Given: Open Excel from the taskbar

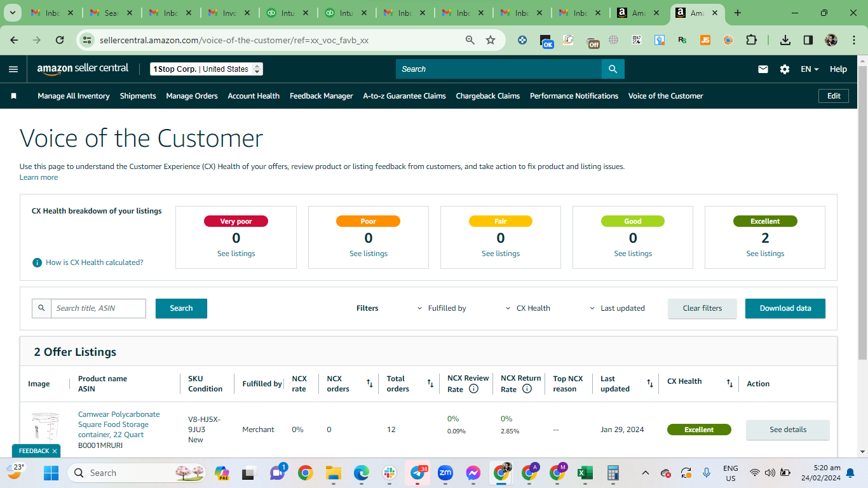Looking at the screenshot, I should (585, 473).
